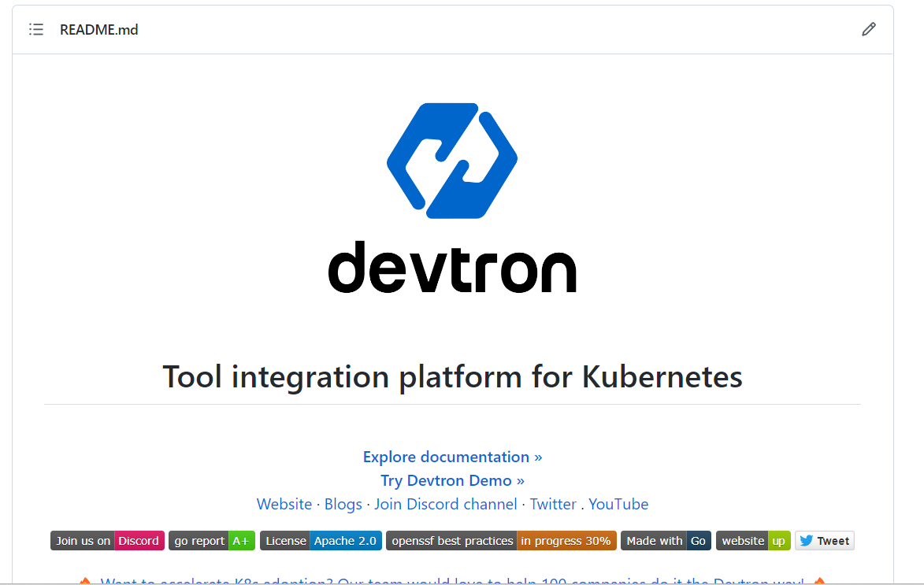The width and height of the screenshot is (924, 585).
Task: Open the Try Devtron Demo link
Action: pos(452,480)
